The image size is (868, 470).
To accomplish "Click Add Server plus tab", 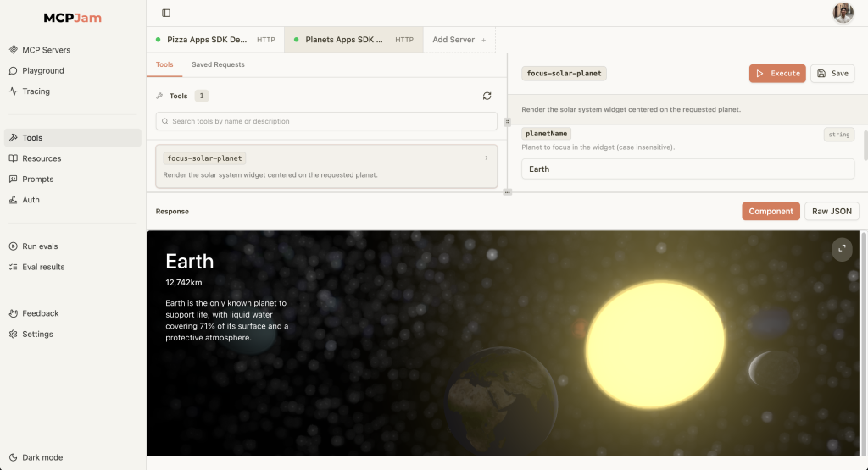I will coord(459,40).
